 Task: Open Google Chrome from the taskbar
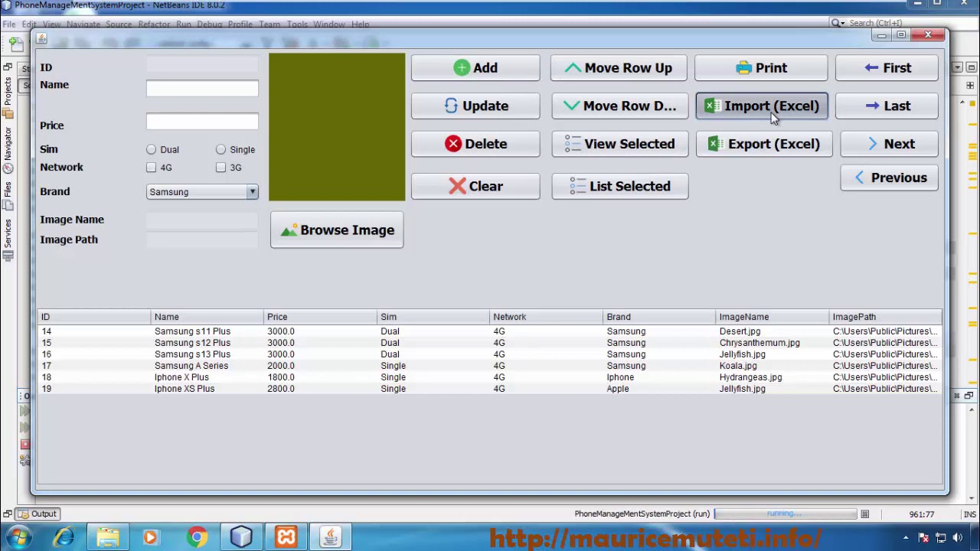[197, 537]
